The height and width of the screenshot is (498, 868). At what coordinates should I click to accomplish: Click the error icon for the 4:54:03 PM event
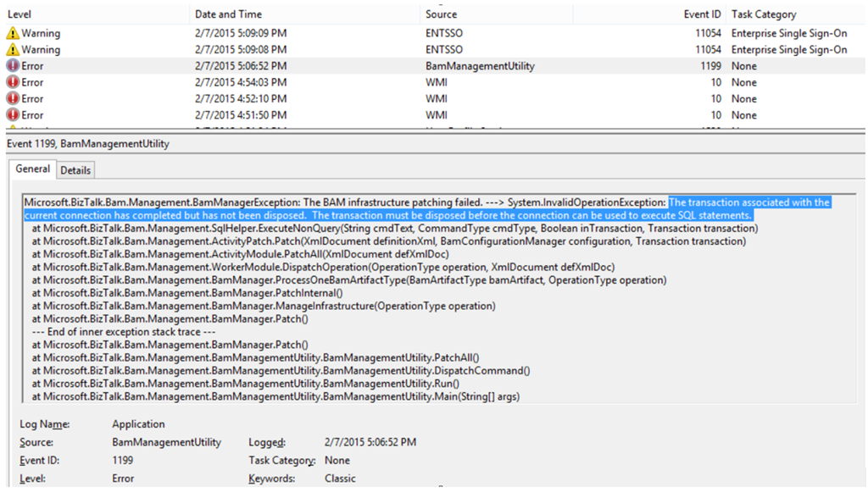(x=12, y=82)
